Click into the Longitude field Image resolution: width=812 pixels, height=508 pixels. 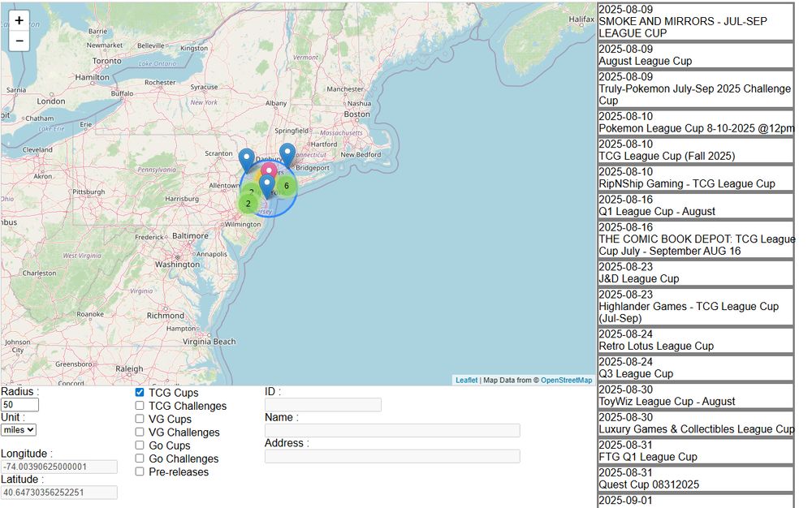(59, 467)
